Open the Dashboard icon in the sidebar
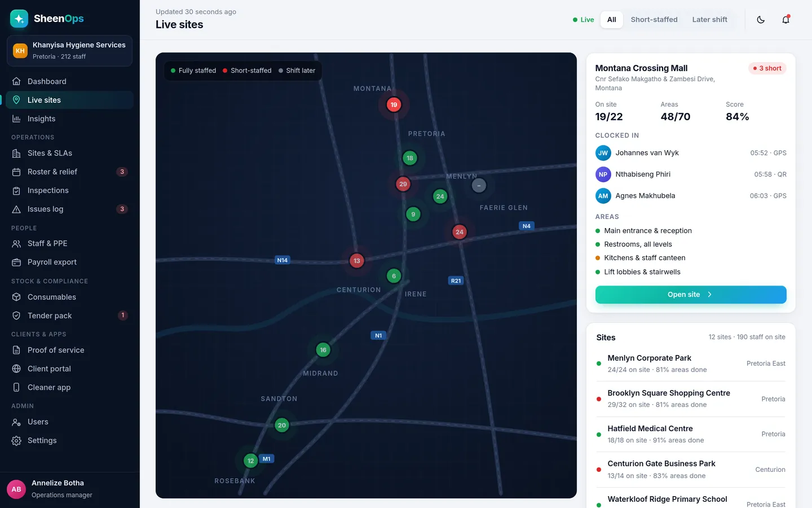The image size is (812, 508). 16,81
